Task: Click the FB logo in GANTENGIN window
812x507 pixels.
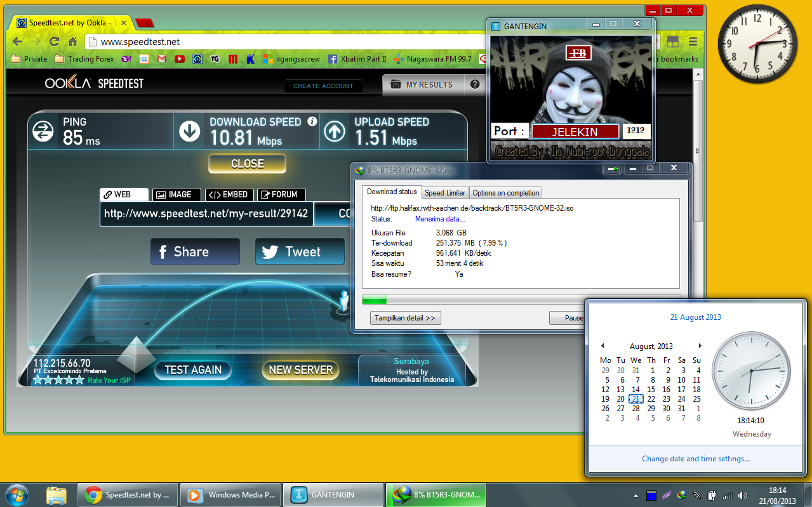Action: [578, 53]
